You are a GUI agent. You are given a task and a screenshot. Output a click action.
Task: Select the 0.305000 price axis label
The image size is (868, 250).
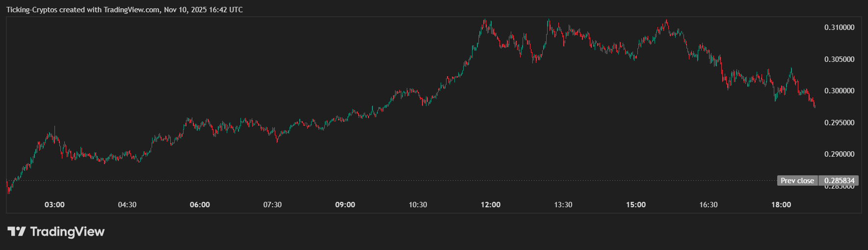point(839,59)
